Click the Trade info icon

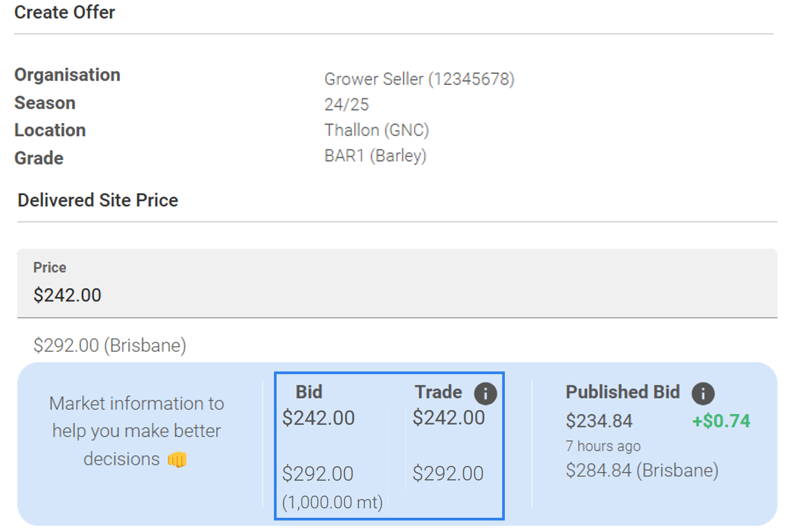tap(485, 393)
